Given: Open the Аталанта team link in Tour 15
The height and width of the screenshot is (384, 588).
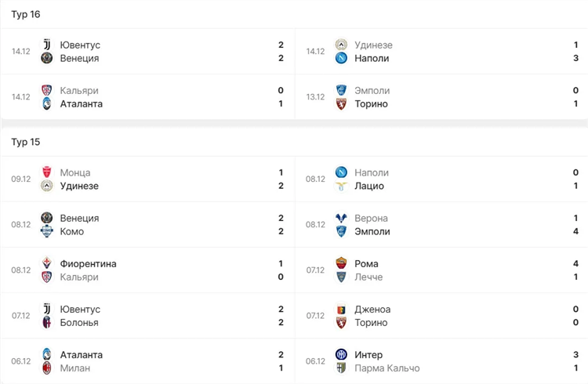Looking at the screenshot, I should (x=82, y=355).
